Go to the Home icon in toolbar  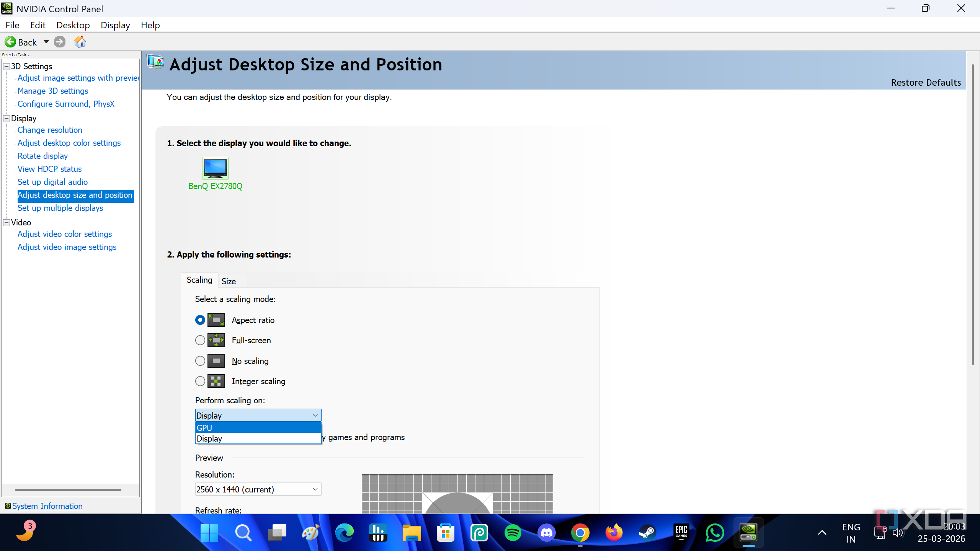click(80, 42)
